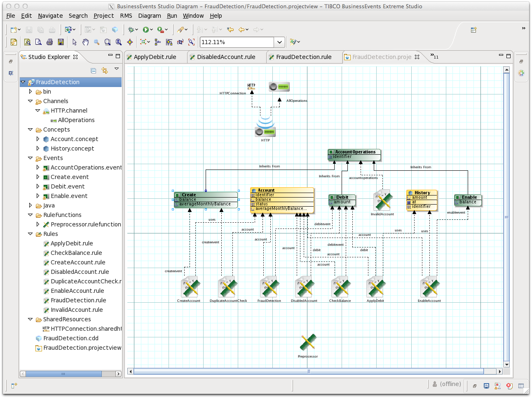Activate the Select pointer tool

coord(74,42)
